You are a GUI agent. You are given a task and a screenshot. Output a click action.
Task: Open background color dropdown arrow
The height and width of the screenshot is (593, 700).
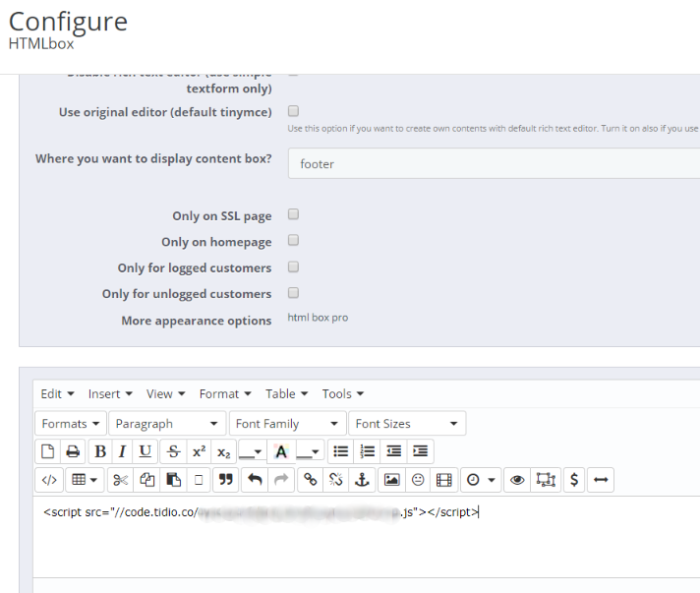point(316,451)
